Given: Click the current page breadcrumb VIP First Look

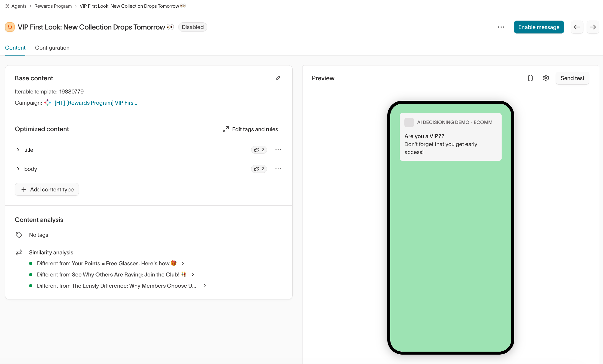Looking at the screenshot, I should pos(133,6).
